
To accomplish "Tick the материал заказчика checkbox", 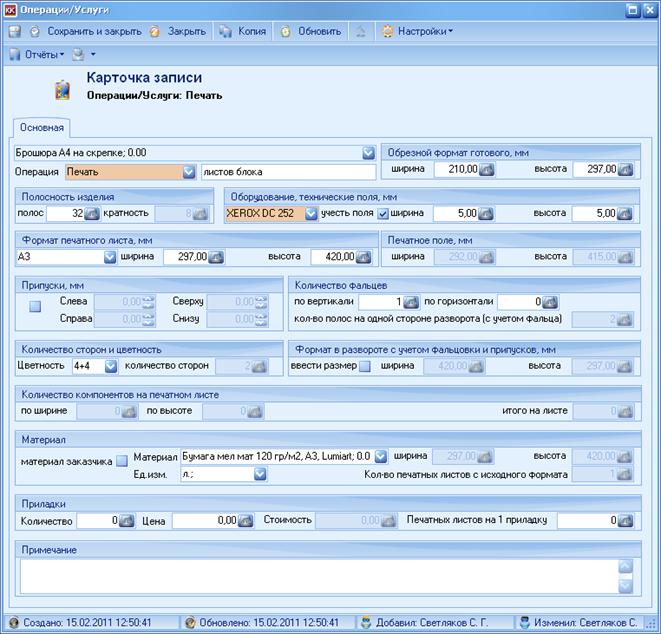I will pyautogui.click(x=122, y=461).
